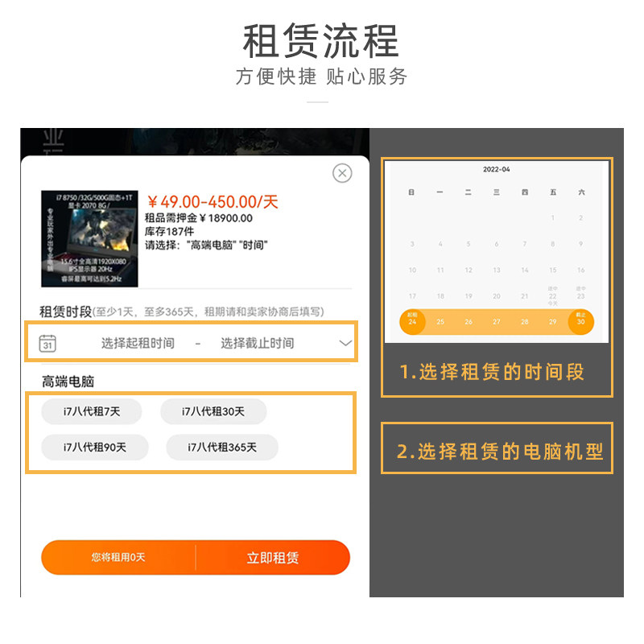
Task: Expand the rental period chevron arrow
Action: (345, 343)
